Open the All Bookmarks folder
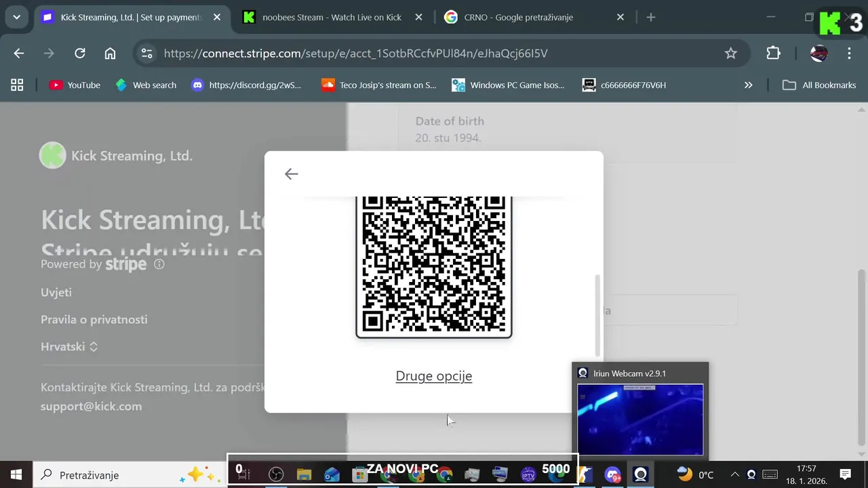 pyautogui.click(x=819, y=85)
